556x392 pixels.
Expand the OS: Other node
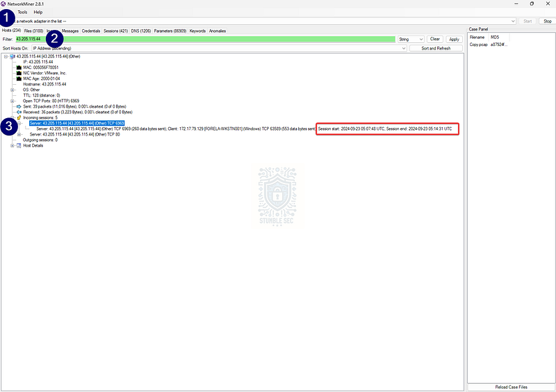(x=13, y=90)
